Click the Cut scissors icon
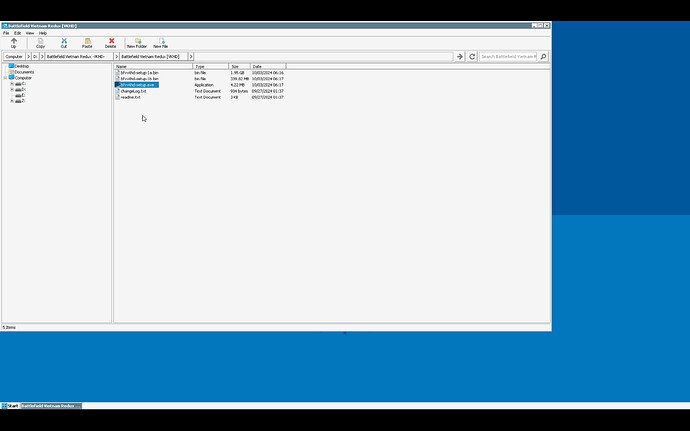 tap(64, 42)
